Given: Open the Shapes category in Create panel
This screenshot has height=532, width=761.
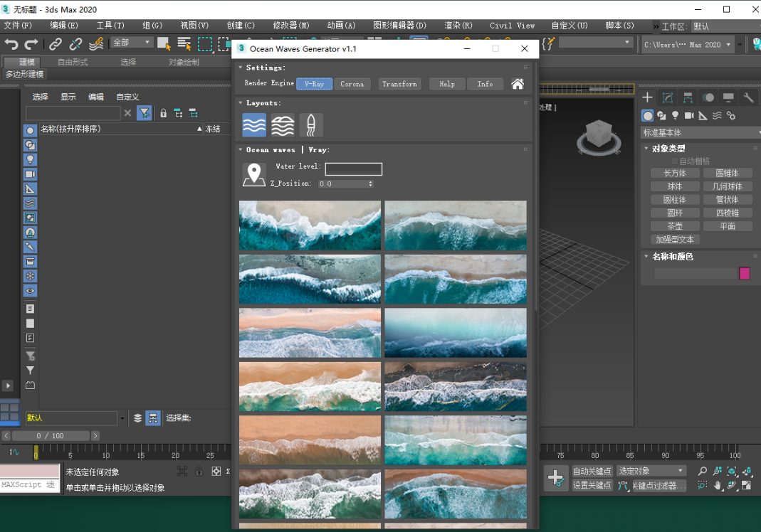Looking at the screenshot, I should coord(662,116).
